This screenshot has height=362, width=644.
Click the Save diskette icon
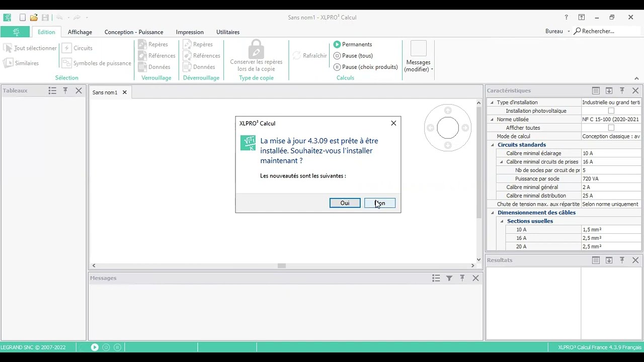pyautogui.click(x=45, y=18)
